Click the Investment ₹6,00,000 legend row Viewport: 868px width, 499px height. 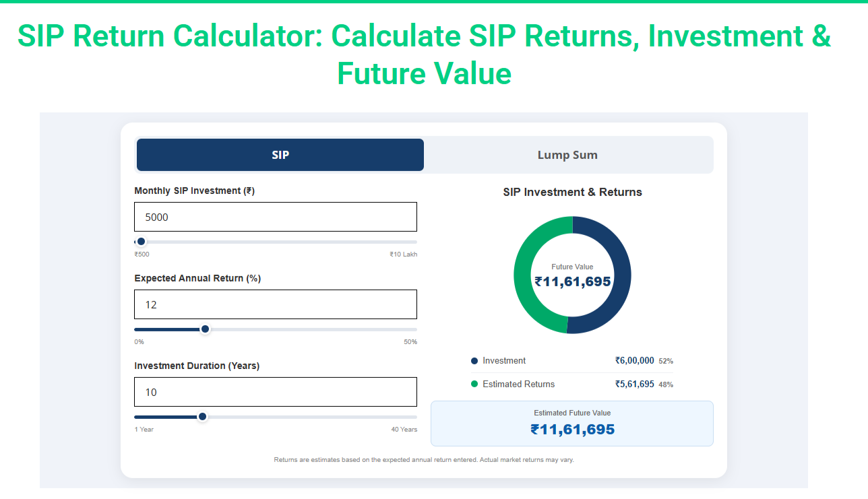point(572,361)
